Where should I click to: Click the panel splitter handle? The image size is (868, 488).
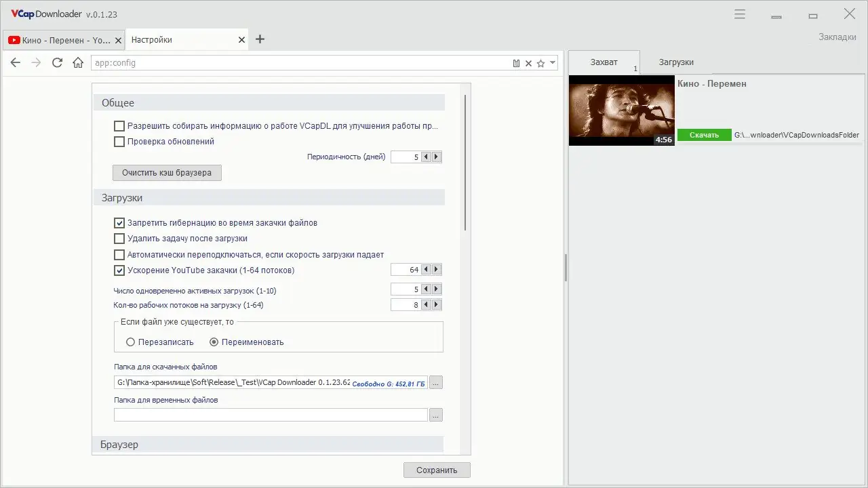[566, 268]
